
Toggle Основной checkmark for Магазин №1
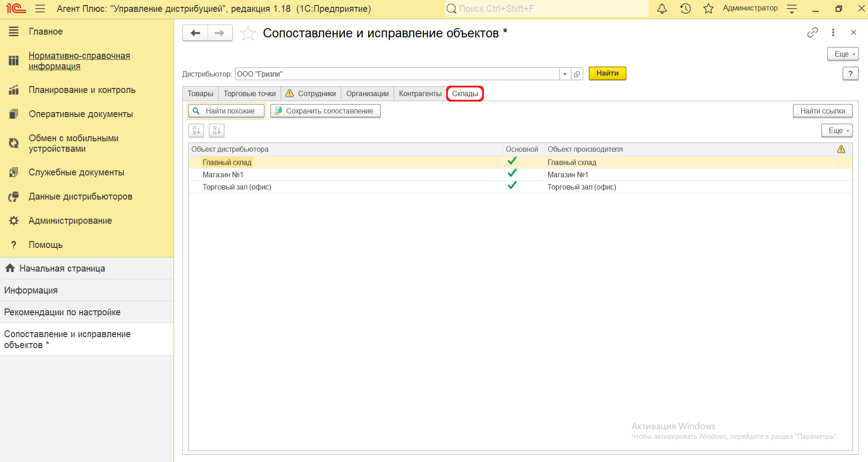[x=512, y=173]
